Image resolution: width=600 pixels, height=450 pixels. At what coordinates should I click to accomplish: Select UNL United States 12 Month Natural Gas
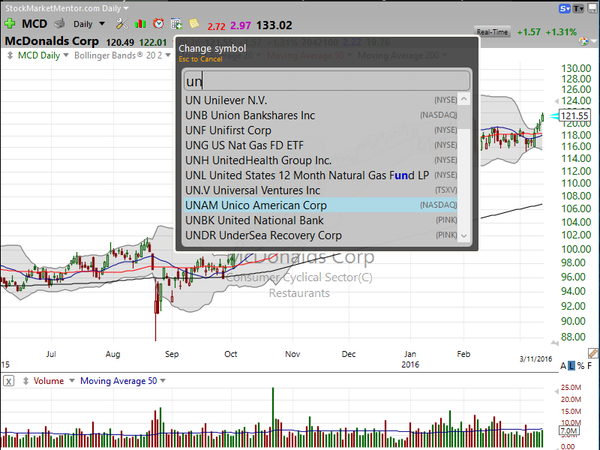coord(321,175)
